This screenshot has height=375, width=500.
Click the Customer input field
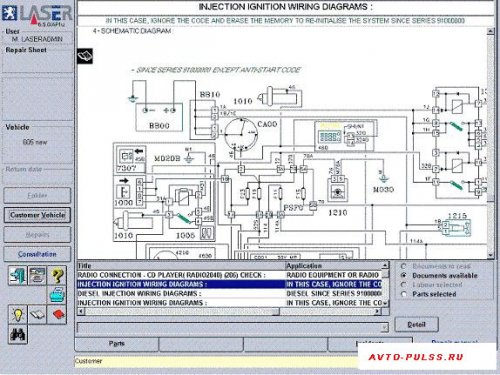point(217,361)
